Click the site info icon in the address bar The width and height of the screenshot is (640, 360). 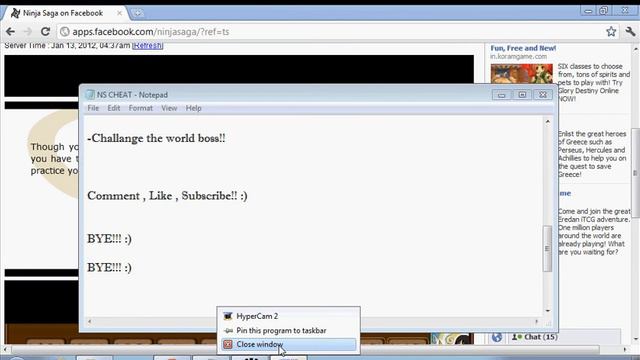click(64, 31)
